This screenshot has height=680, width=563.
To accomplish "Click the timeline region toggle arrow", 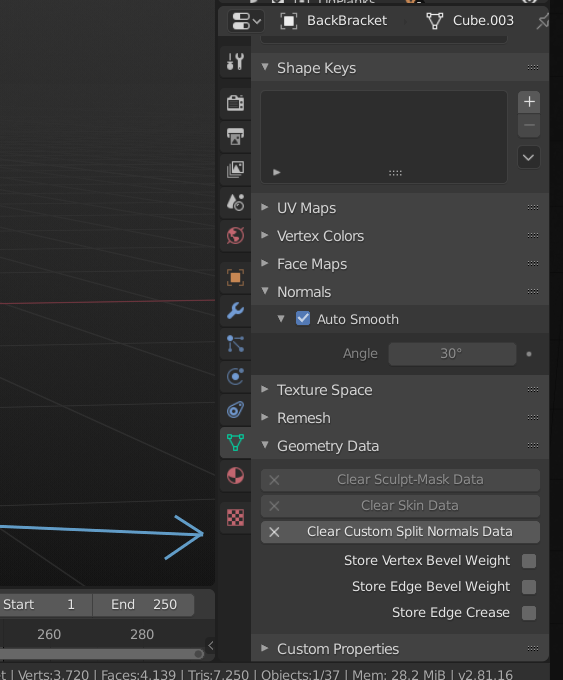I will [210, 645].
